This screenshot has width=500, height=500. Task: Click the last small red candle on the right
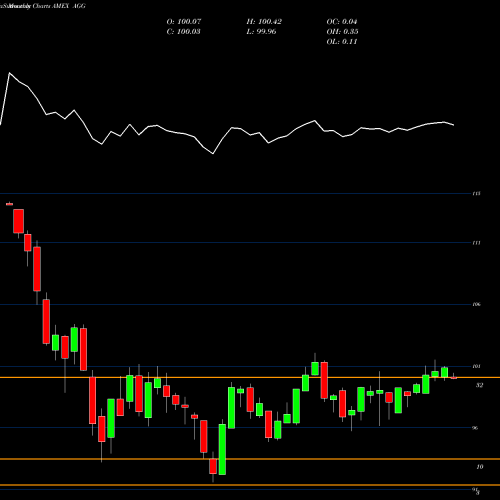pyautogui.click(x=454, y=378)
